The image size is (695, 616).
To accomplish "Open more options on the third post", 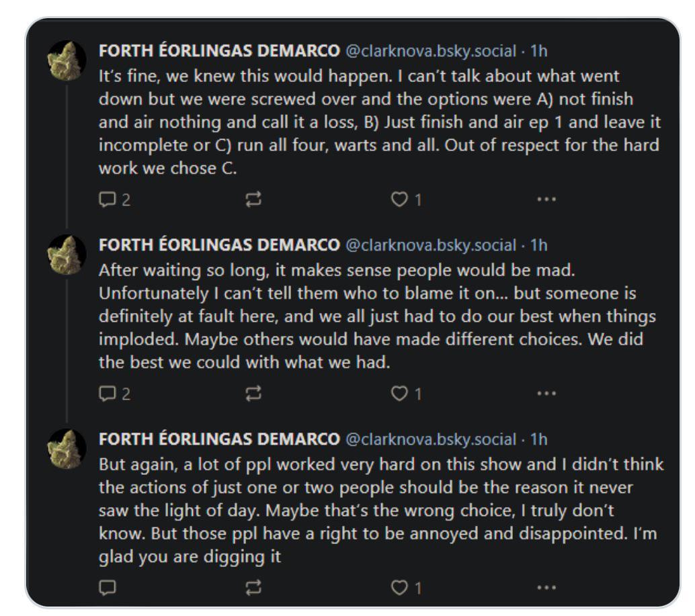I will coord(546,588).
